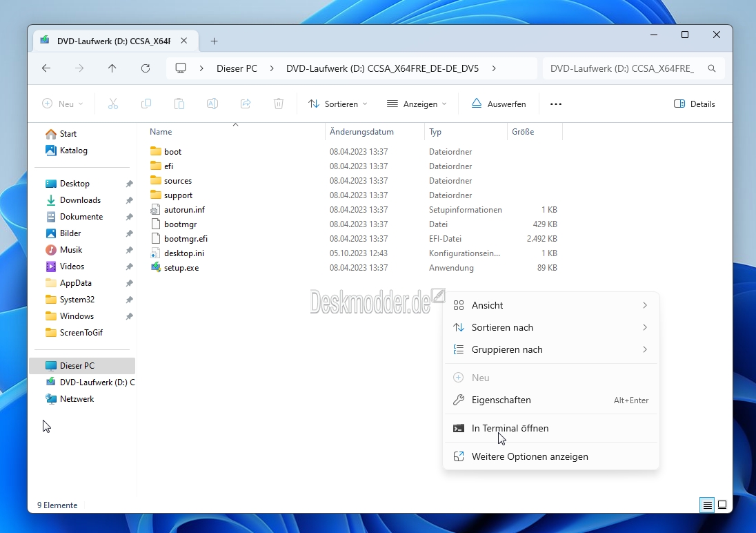Select the bootmgr.efi file
Viewport: 756px width, 533px height.
click(x=186, y=238)
